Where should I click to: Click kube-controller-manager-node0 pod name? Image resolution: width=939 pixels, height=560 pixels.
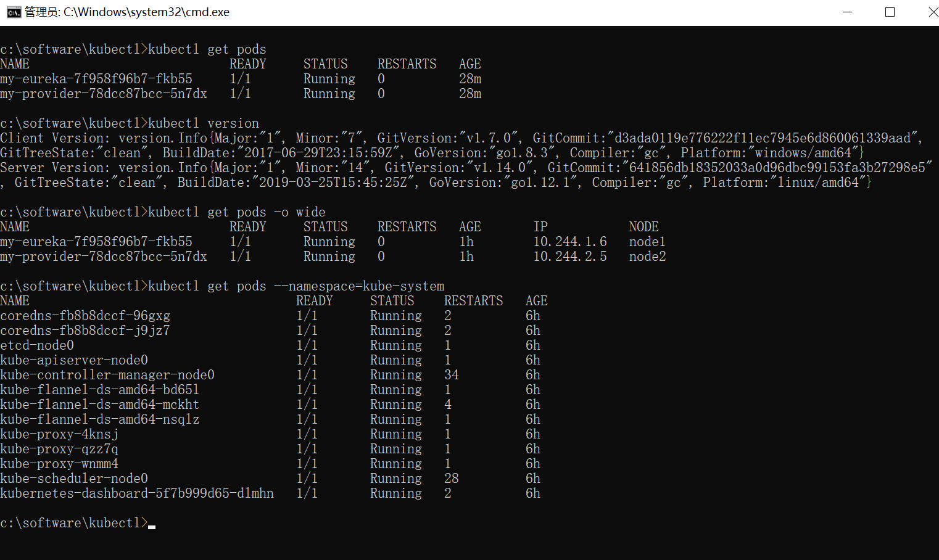[107, 375]
